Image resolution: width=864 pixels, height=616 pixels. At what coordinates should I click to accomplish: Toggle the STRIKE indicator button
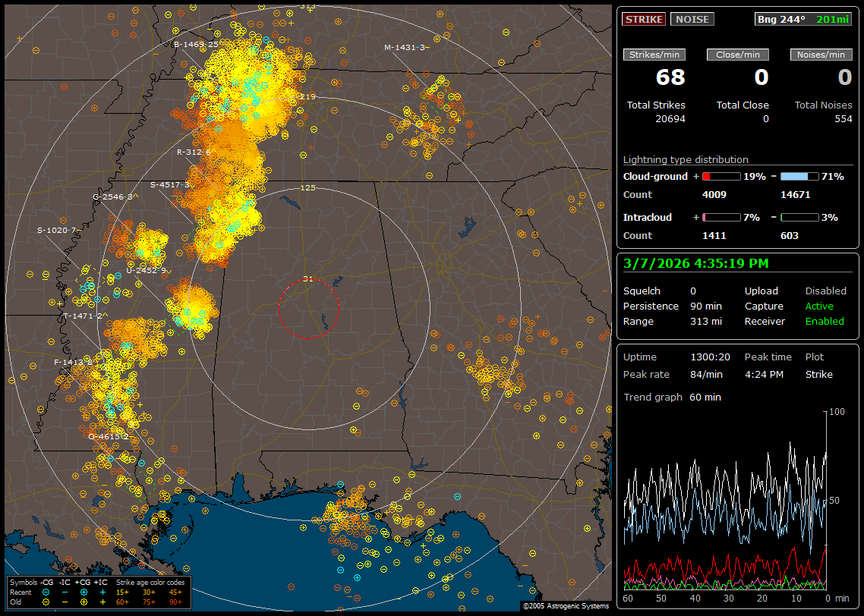pos(644,19)
